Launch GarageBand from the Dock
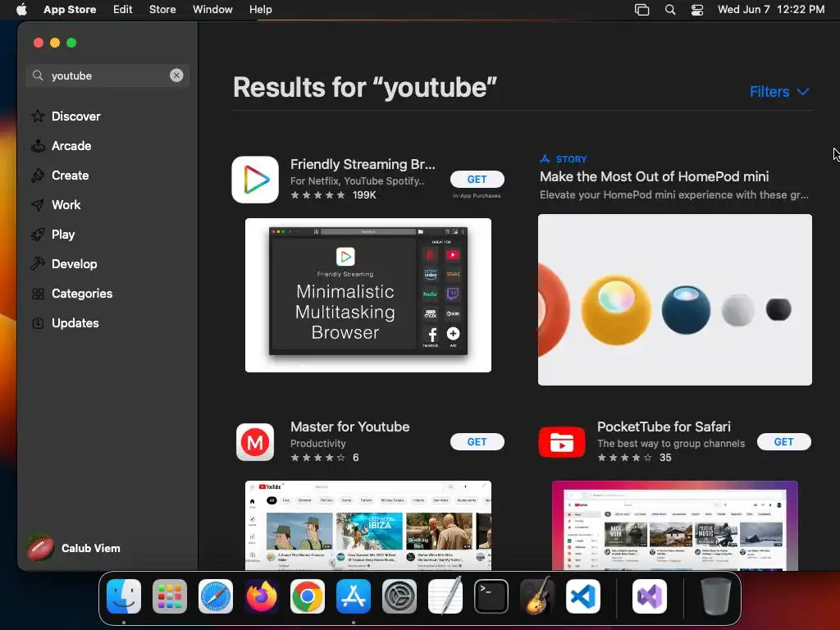Viewport: 840px width, 630px height. tap(537, 596)
